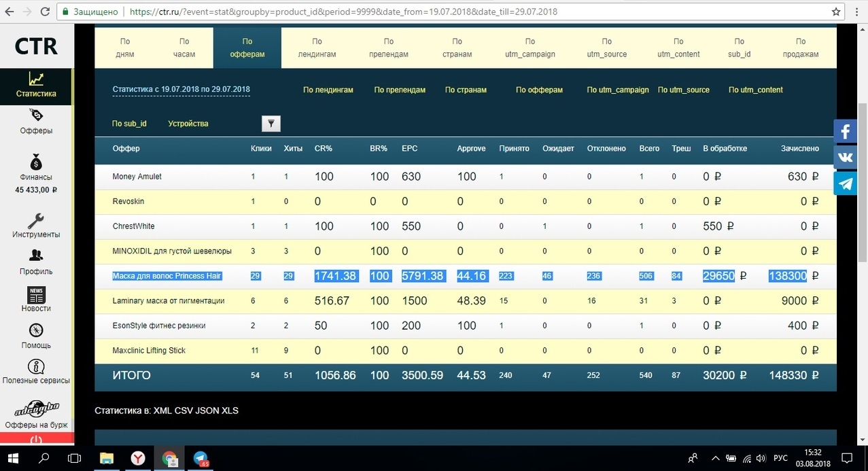Reload the page in browser
The width and height of the screenshot is (868, 471).
pos(46,12)
